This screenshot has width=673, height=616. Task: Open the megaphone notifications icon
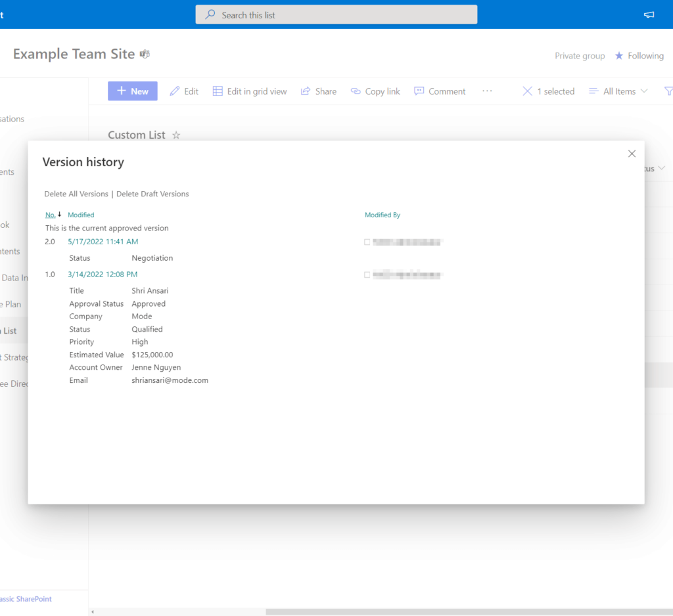(x=649, y=14)
